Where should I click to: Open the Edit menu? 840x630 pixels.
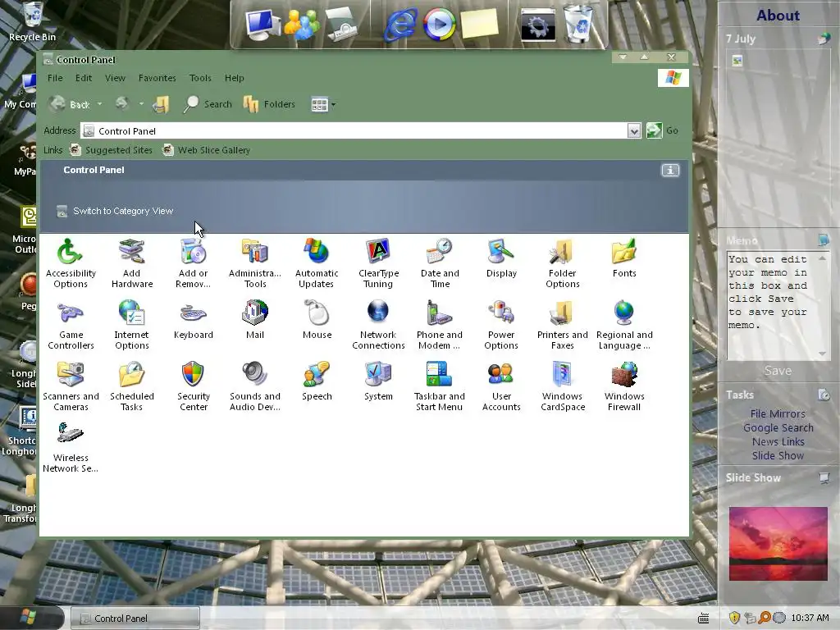coord(84,78)
